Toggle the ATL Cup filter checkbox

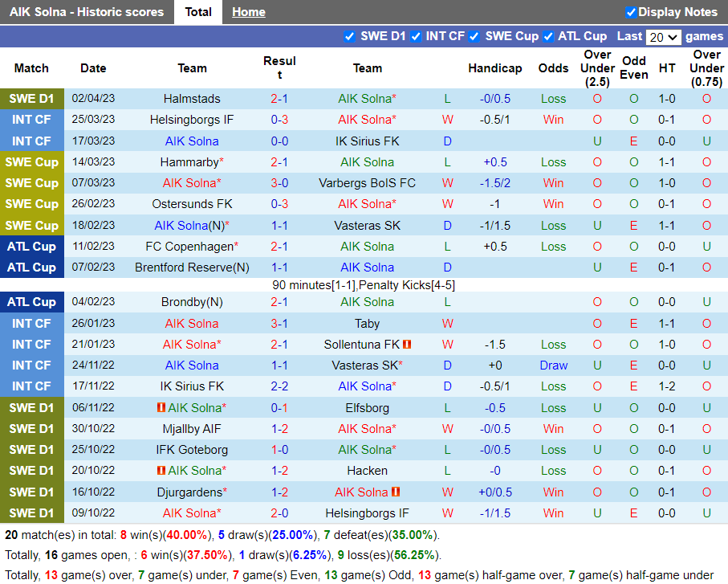coord(548,36)
